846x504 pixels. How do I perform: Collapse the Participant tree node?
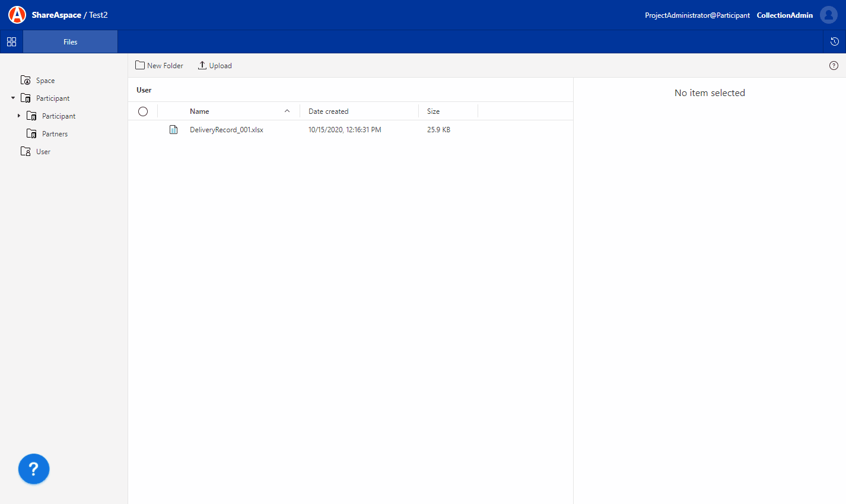point(12,98)
